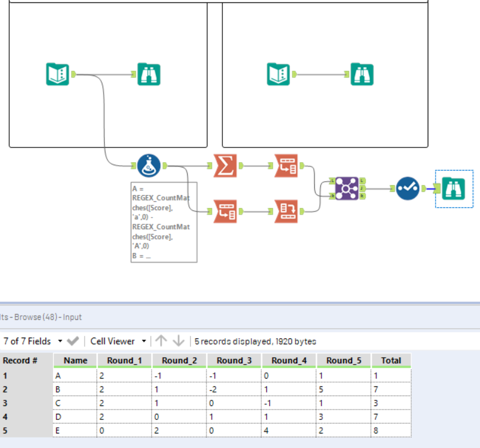The width and height of the screenshot is (480, 448).
Task: Click the Round_1 column header
Action: [124, 360]
